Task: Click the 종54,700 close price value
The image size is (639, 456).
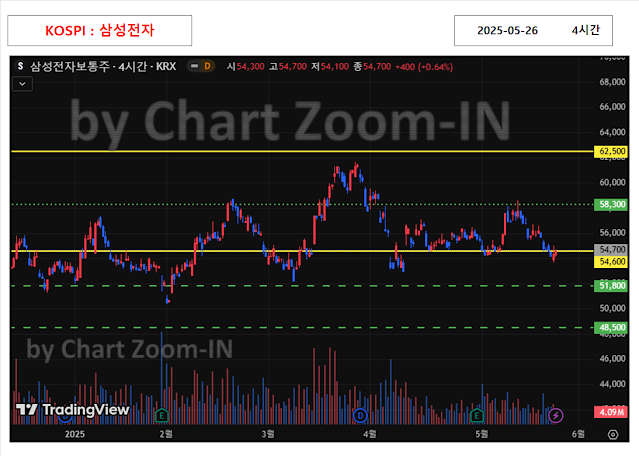Action: (x=372, y=66)
